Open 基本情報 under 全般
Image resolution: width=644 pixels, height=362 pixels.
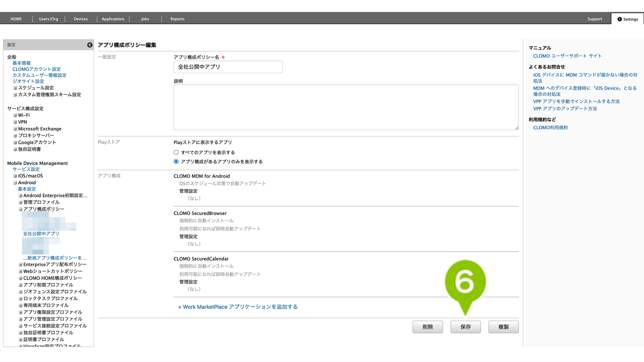coord(22,63)
